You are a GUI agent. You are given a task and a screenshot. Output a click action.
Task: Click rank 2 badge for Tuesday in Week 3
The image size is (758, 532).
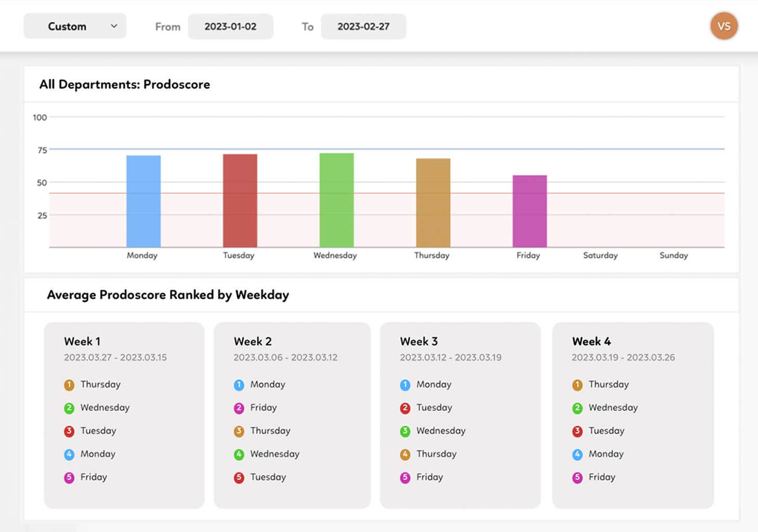click(405, 408)
